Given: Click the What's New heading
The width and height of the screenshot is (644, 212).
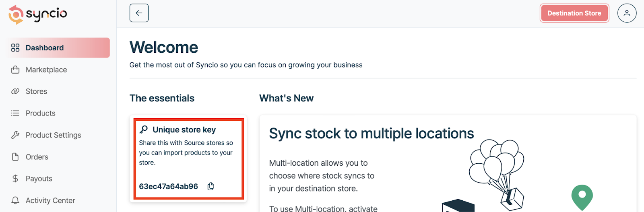Looking at the screenshot, I should point(286,98).
